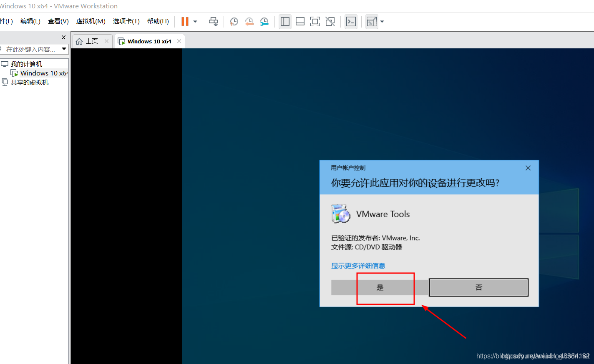This screenshot has height=364, width=594.
Task: Click the VMware Tools app name text
Action: [383, 214]
